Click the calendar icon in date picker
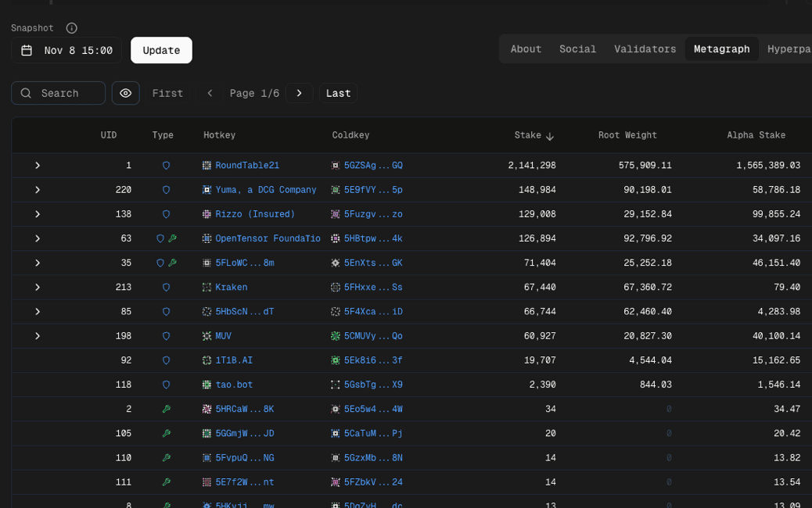The width and height of the screenshot is (812, 508). tap(27, 51)
